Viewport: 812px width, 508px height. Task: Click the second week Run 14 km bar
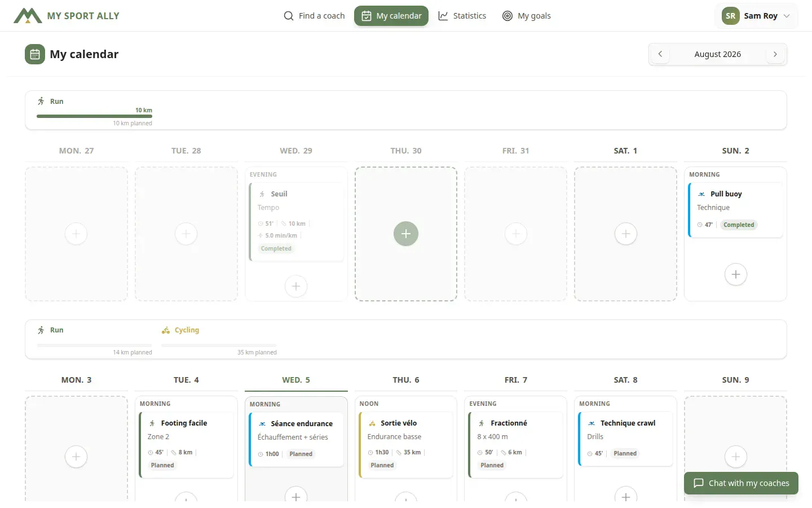pos(94,345)
